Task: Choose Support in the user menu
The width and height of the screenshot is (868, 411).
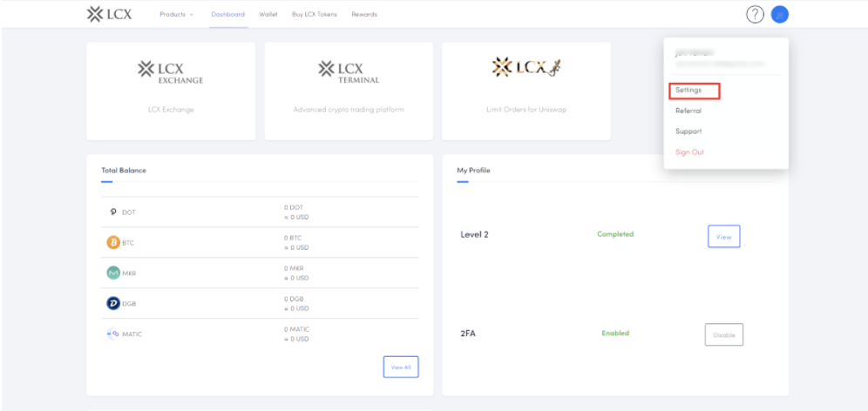Action: pyautogui.click(x=688, y=131)
